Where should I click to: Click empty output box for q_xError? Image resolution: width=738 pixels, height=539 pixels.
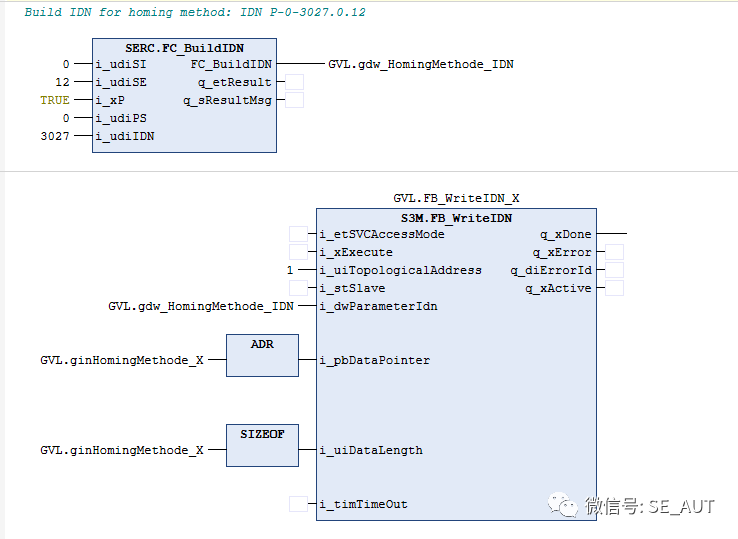click(614, 252)
